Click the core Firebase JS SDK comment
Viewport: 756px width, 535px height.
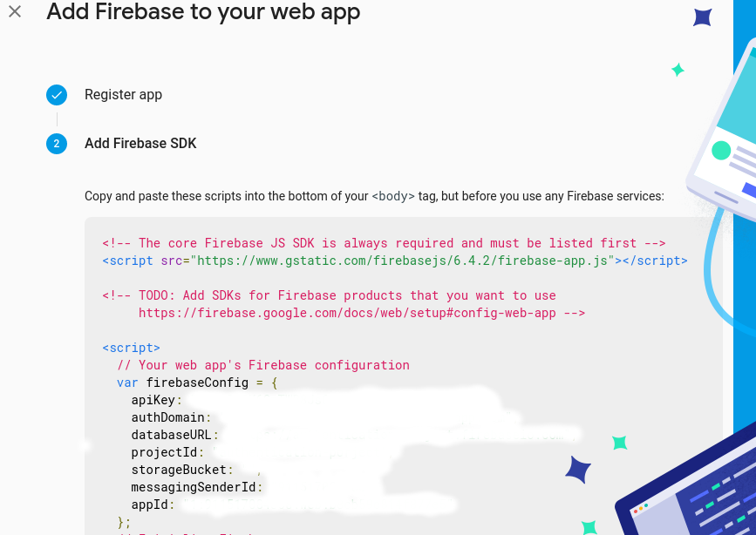tap(384, 243)
